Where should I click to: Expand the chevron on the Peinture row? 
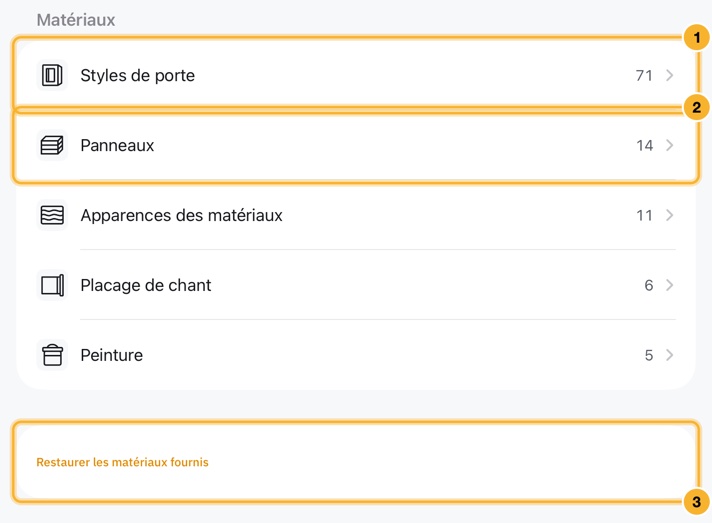click(x=669, y=355)
